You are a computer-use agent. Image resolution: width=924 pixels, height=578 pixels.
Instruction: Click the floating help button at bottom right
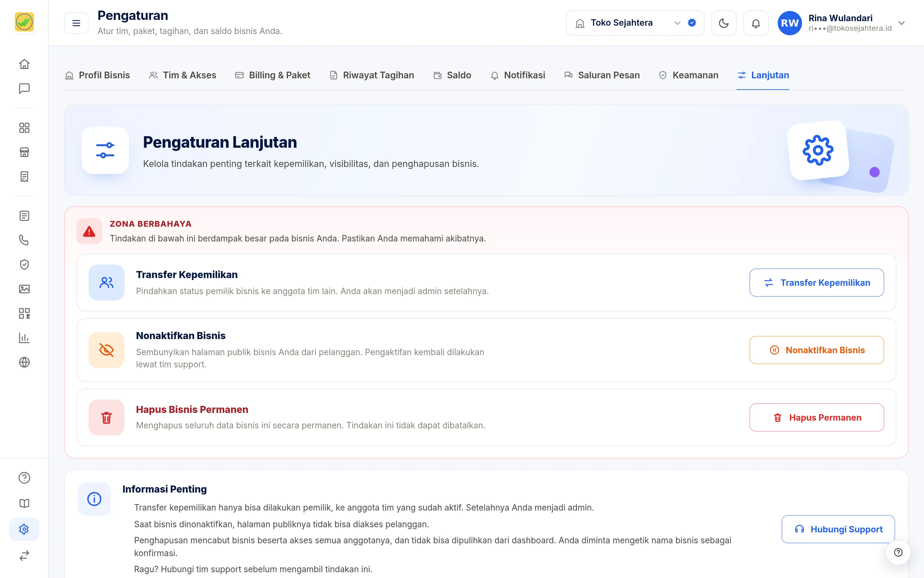(898, 552)
